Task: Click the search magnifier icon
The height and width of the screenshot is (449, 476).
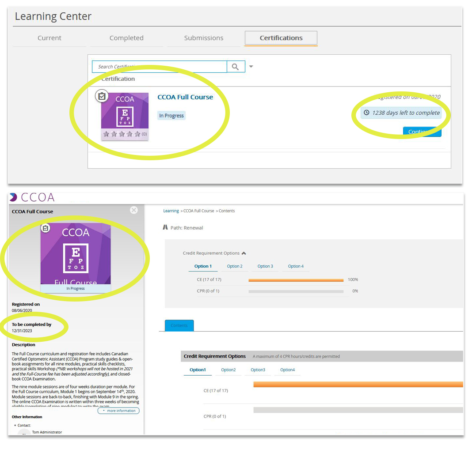Action: [x=236, y=67]
